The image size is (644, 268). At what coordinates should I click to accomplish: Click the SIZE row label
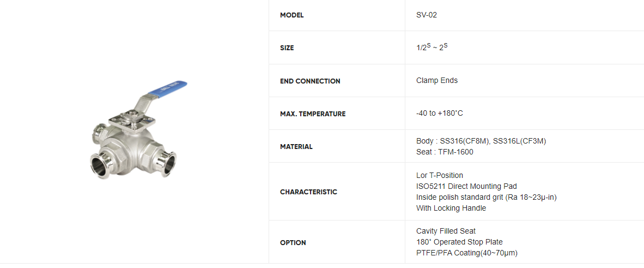click(x=287, y=48)
